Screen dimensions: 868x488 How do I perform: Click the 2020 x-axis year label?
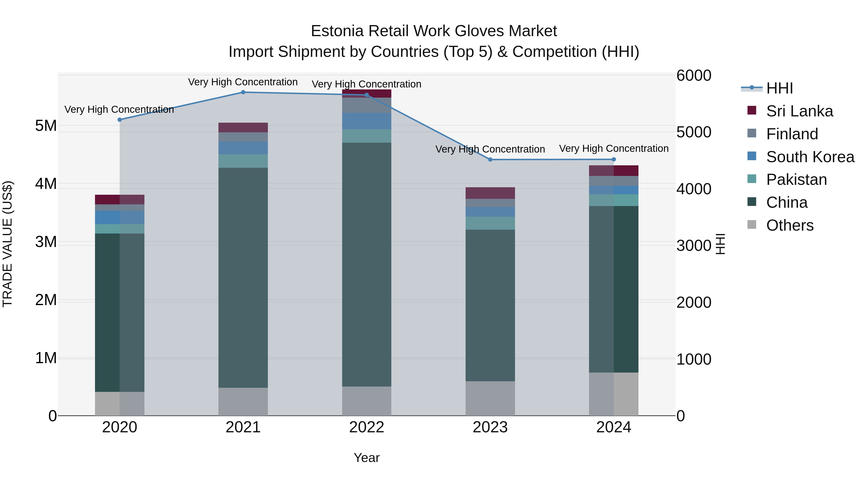(x=120, y=427)
